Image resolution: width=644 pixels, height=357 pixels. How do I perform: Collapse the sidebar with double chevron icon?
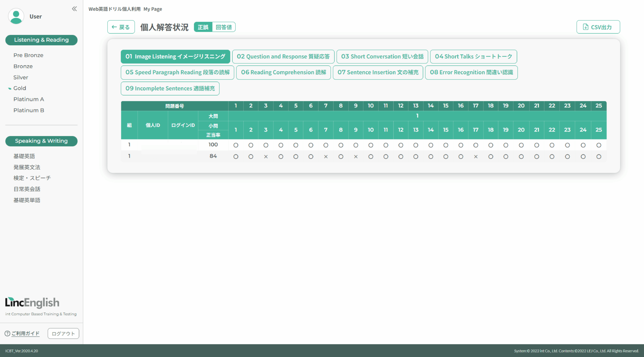(74, 9)
